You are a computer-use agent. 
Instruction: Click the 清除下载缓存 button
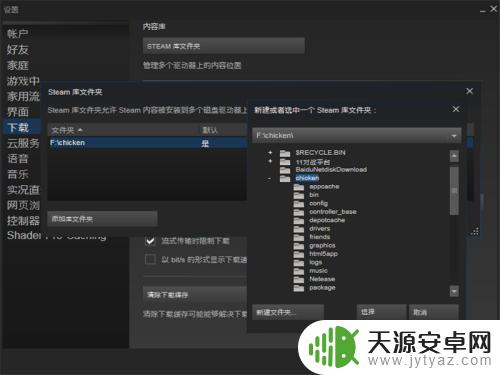click(195, 295)
